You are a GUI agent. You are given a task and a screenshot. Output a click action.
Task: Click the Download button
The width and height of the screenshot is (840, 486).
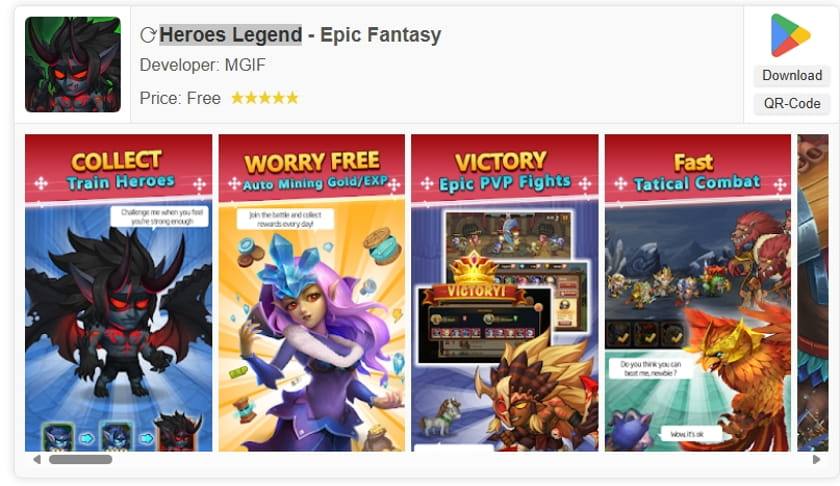792,76
